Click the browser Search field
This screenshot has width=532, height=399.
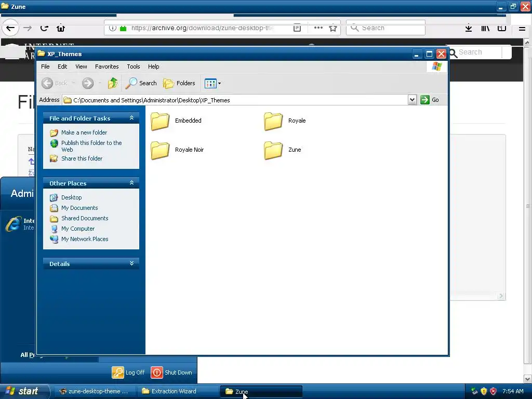[x=386, y=28]
